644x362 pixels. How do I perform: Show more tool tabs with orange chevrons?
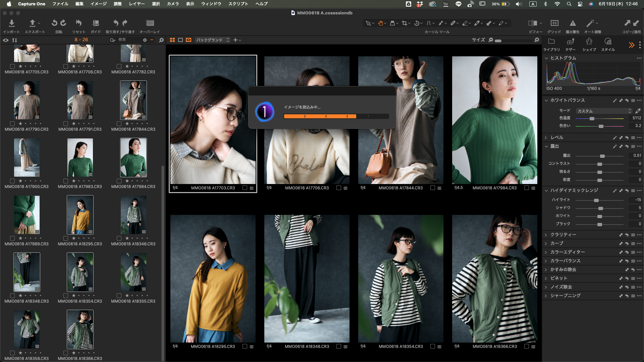coord(632,45)
